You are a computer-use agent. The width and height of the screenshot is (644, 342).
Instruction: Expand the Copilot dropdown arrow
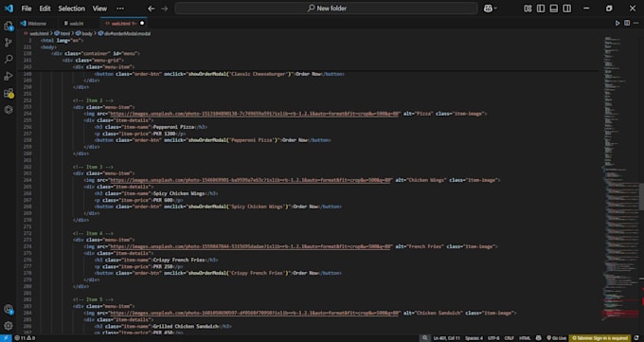[x=495, y=9]
